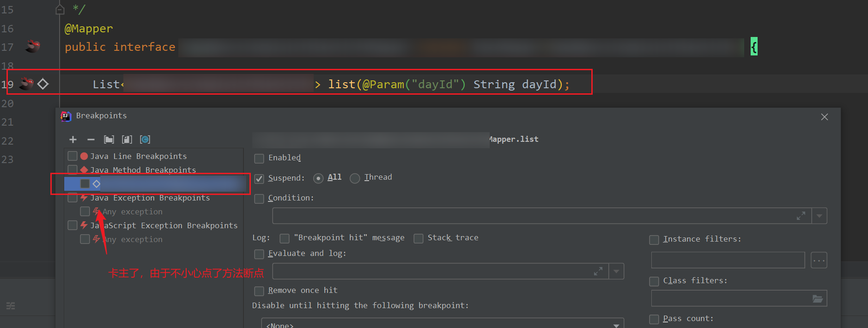This screenshot has height=328, width=868.
Task: Close the Breakpoints dialog
Action: click(x=825, y=117)
